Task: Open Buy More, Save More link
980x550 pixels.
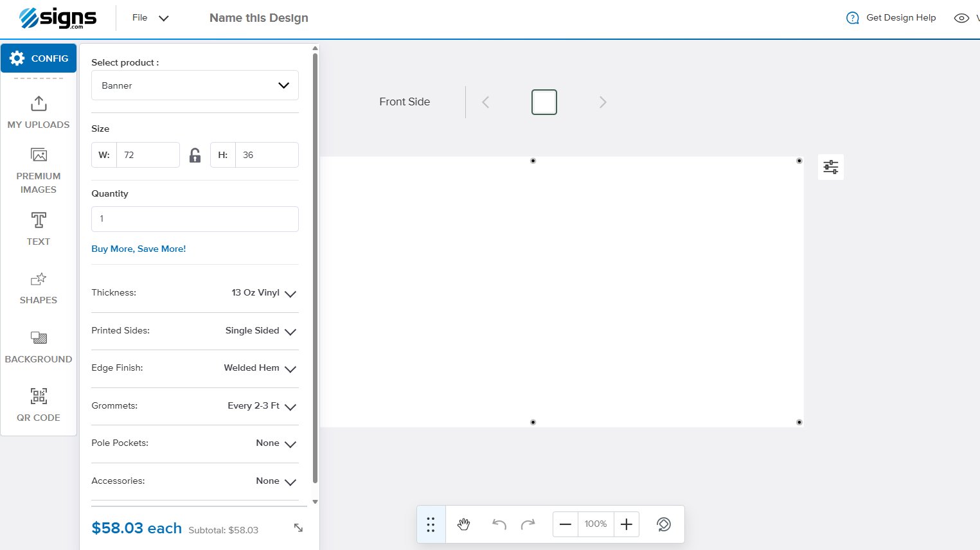Action: (139, 249)
